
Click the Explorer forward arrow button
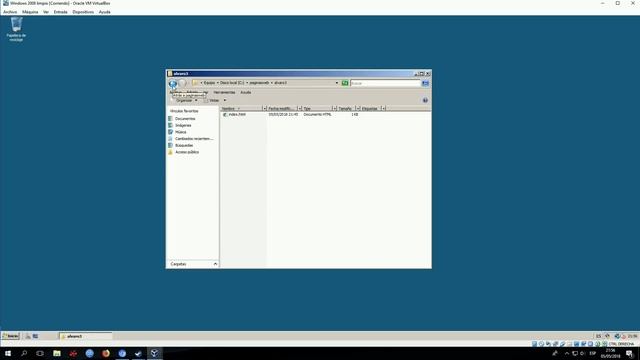[182, 83]
